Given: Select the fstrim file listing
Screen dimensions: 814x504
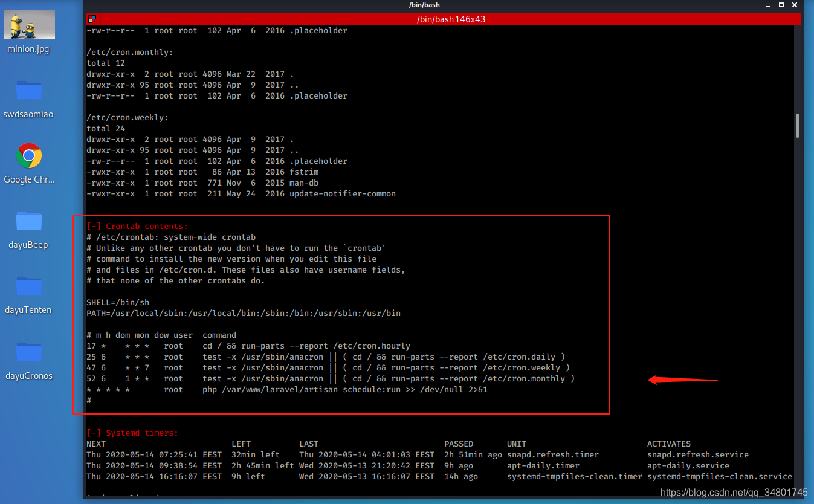Looking at the screenshot, I should click(202, 172).
